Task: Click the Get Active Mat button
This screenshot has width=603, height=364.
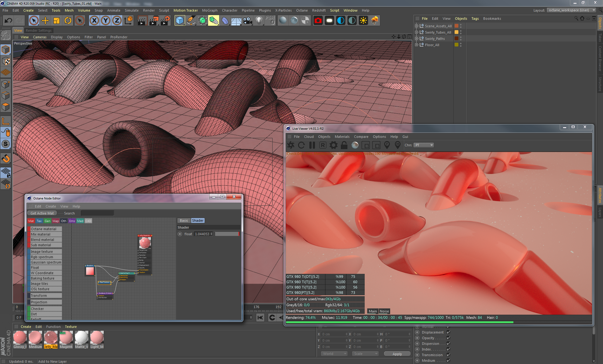Action: point(42,213)
